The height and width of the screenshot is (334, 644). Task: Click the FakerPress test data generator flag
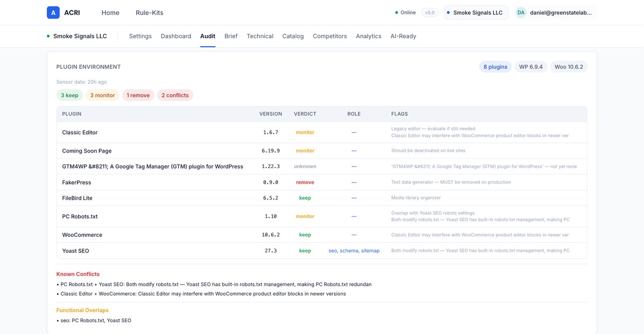[x=451, y=182]
